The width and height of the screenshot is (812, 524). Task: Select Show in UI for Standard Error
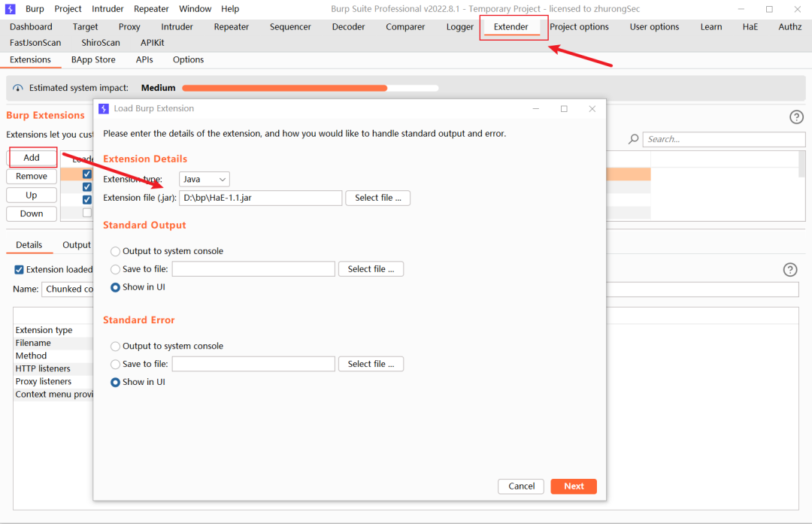pyautogui.click(x=116, y=382)
